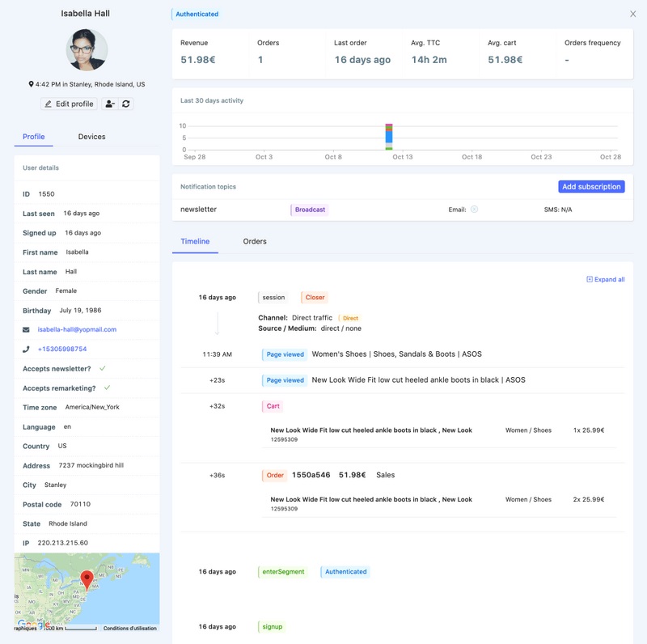
Task: Click the Add subscription button
Action: click(591, 187)
